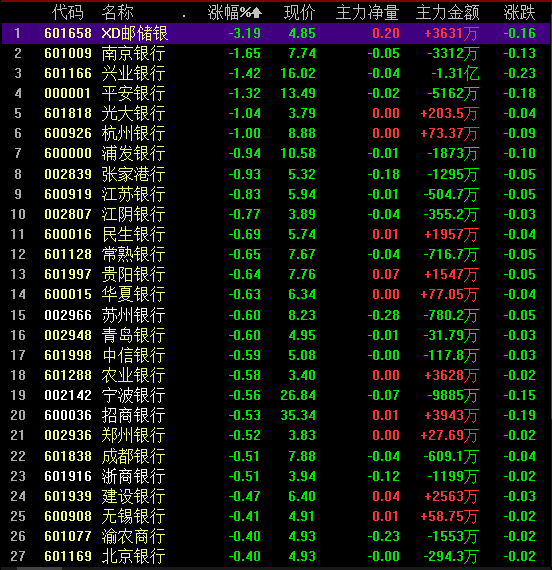
Task: Click the 主力金额 value -1.31亿
Action: point(455,73)
